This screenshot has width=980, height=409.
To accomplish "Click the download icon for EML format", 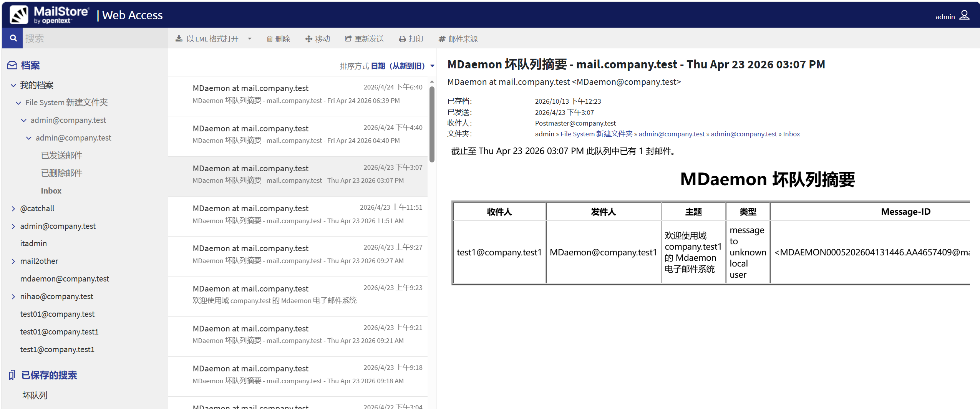I will [x=179, y=39].
